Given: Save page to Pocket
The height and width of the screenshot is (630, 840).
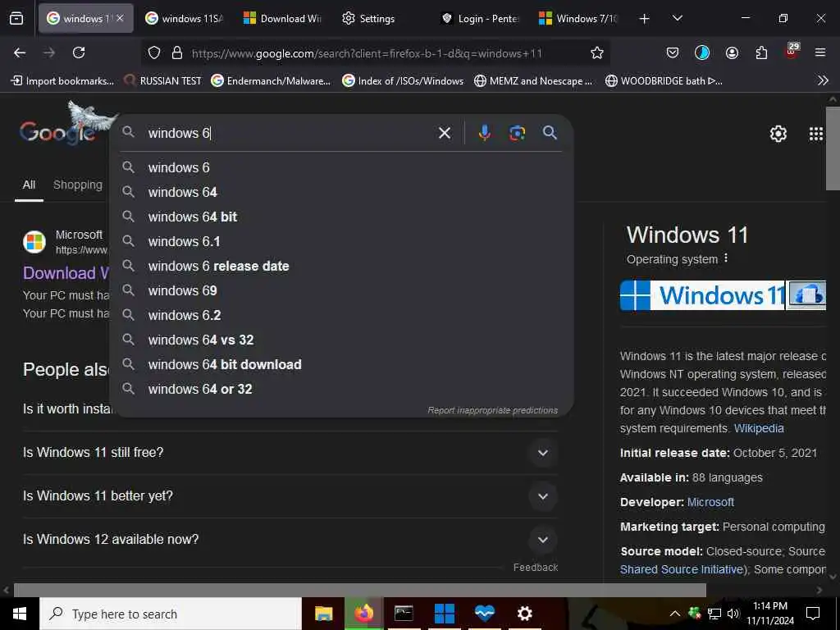Looking at the screenshot, I should pos(673,52).
